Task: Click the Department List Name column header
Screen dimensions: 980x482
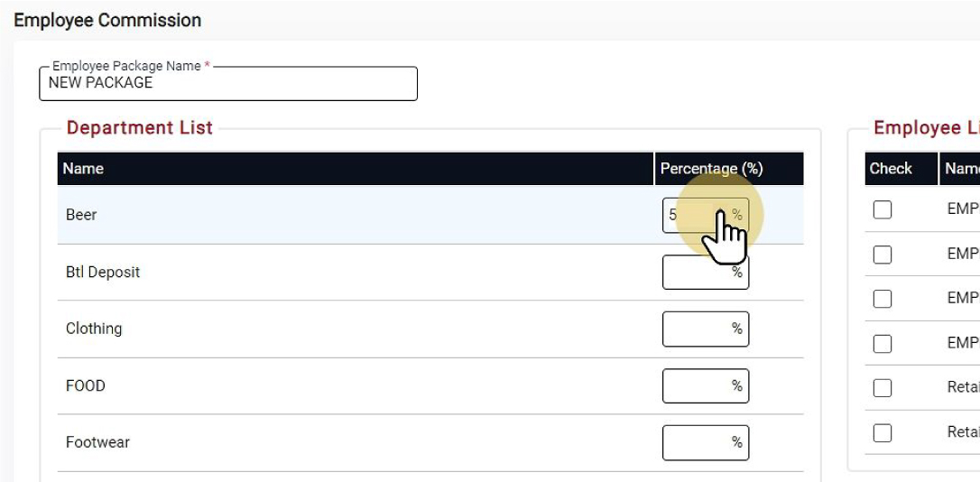Action: 83,169
